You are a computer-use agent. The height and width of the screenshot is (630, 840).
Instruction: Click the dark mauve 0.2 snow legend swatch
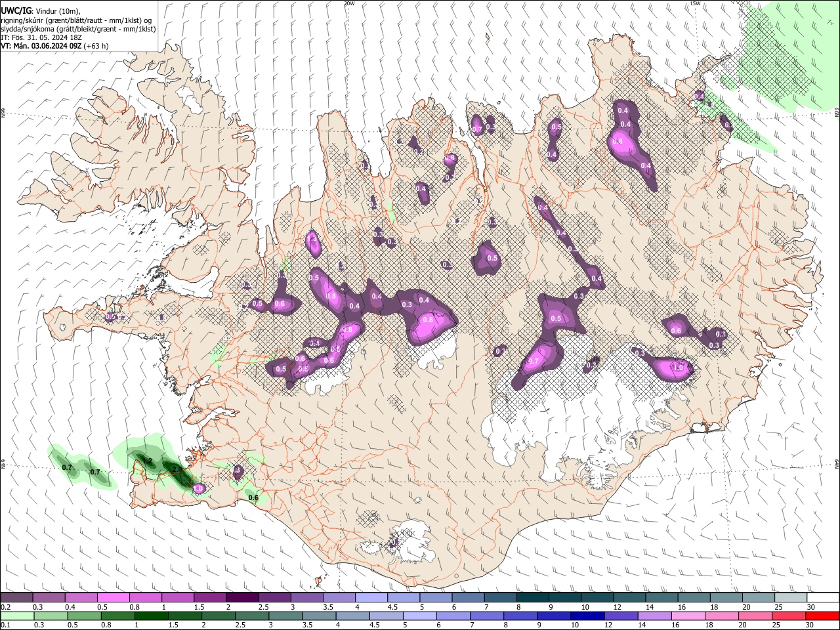tap(16, 598)
